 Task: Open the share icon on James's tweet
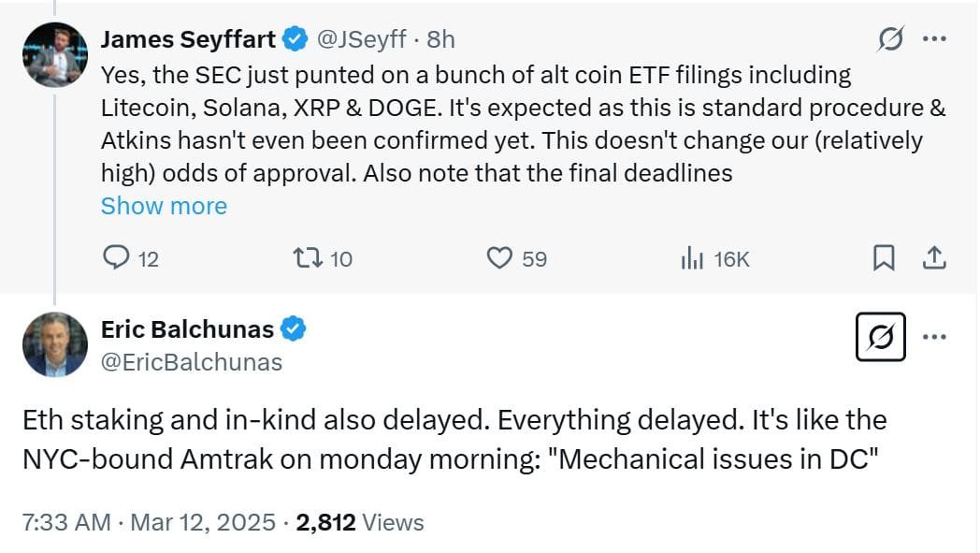(x=937, y=258)
